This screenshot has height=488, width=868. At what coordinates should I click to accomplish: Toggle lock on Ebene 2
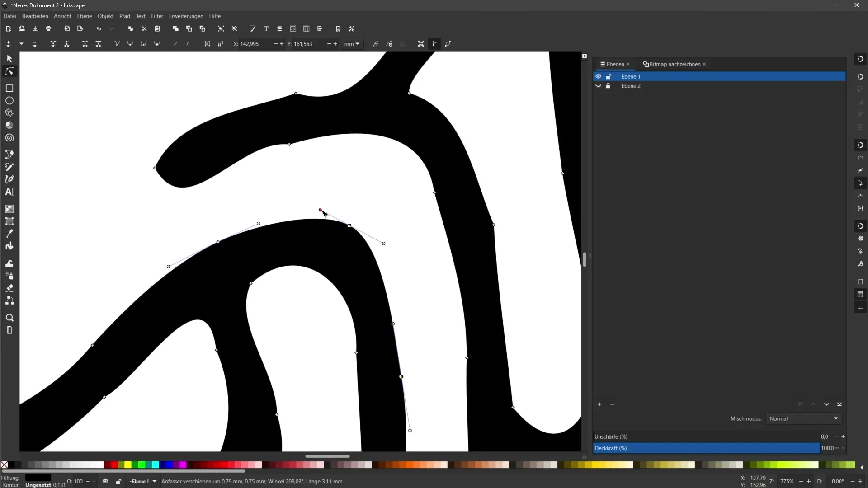point(609,86)
